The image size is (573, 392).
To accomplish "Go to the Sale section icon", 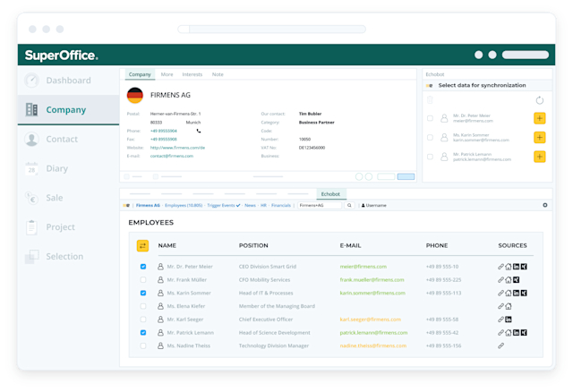I will tap(32, 198).
